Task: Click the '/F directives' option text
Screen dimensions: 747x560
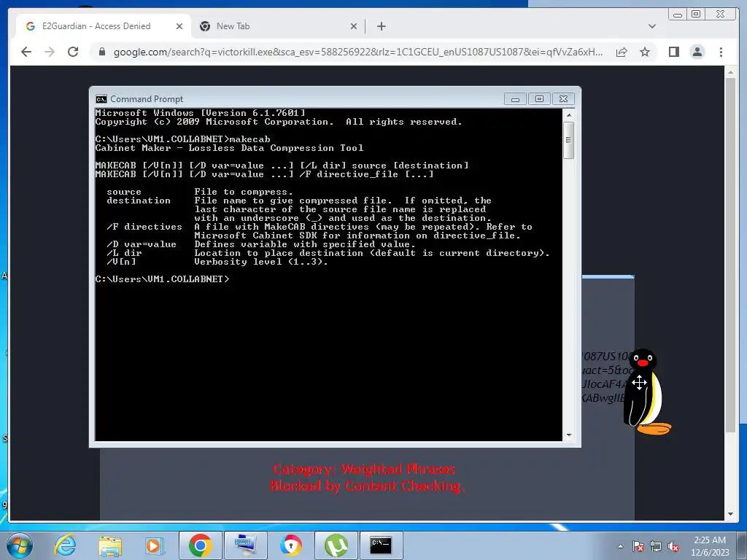Action: 144,227
